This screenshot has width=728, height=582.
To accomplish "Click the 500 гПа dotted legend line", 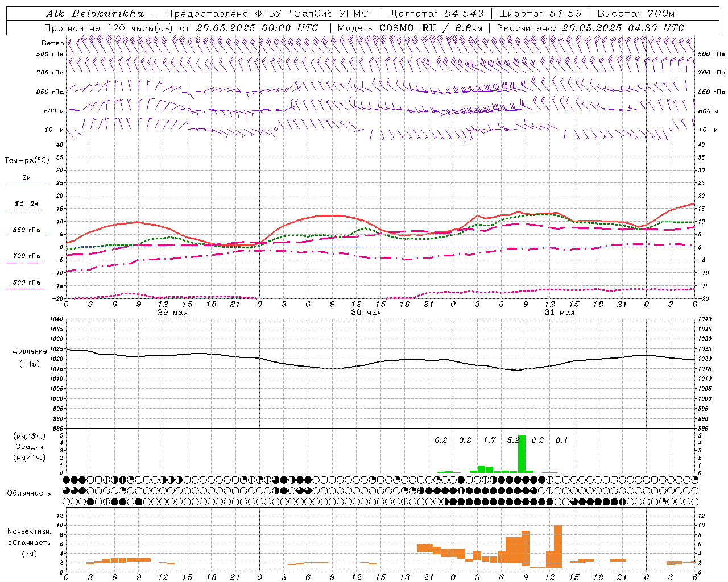I will point(26,289).
